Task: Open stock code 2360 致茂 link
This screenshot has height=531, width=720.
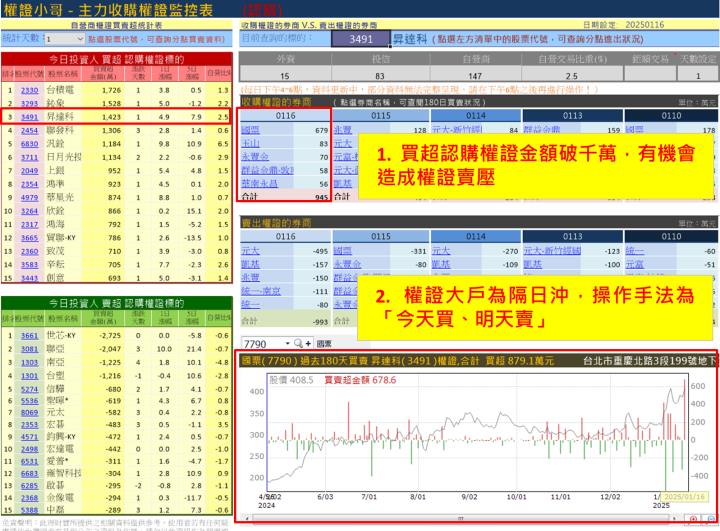Action: tap(29, 251)
